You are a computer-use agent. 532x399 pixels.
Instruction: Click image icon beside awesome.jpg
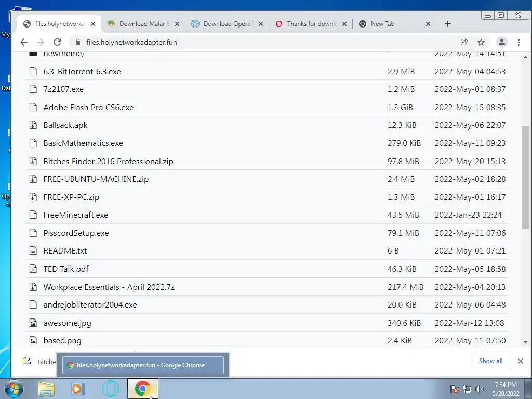coord(33,323)
